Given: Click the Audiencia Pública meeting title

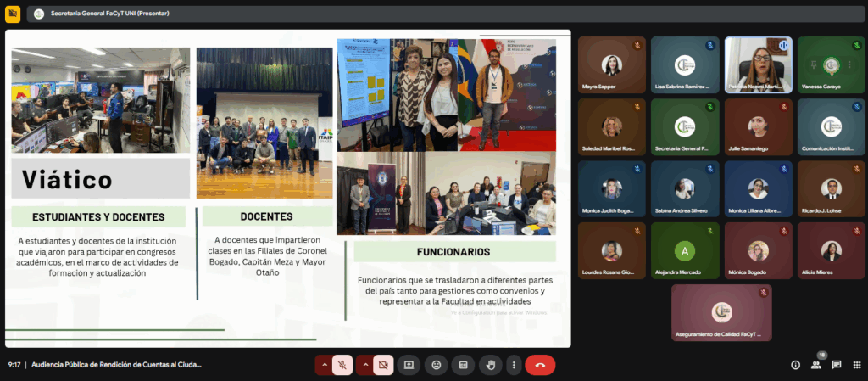Looking at the screenshot, I should point(116,365).
